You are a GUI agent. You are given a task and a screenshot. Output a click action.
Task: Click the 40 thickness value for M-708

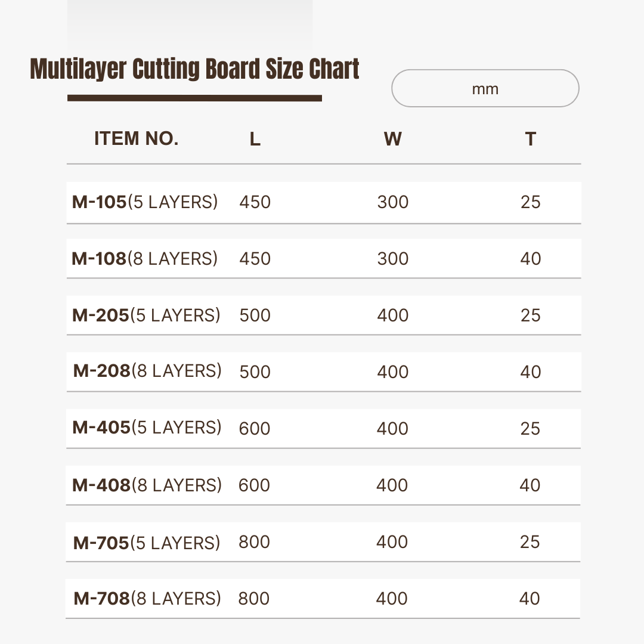click(x=530, y=599)
